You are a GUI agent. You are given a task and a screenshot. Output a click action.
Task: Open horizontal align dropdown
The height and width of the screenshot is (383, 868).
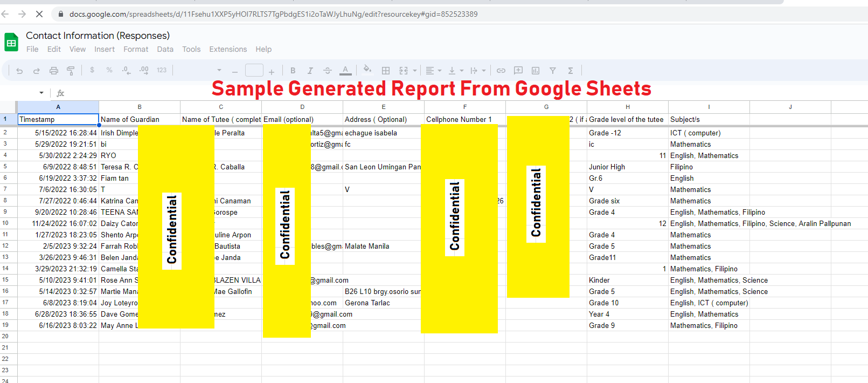click(433, 71)
